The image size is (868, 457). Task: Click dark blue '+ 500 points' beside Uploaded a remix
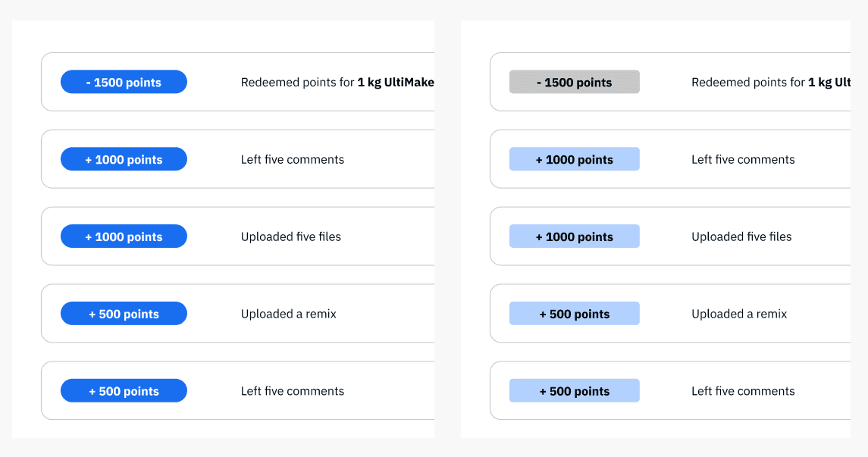(x=124, y=314)
